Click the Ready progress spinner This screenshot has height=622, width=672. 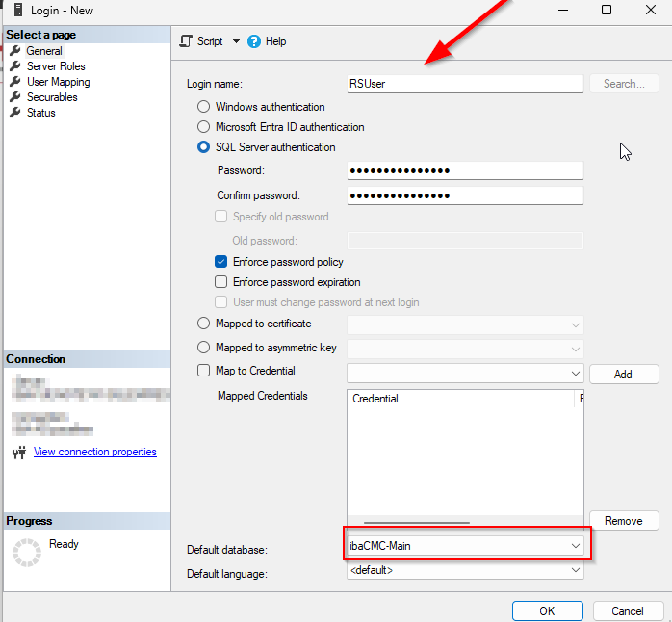click(27, 553)
